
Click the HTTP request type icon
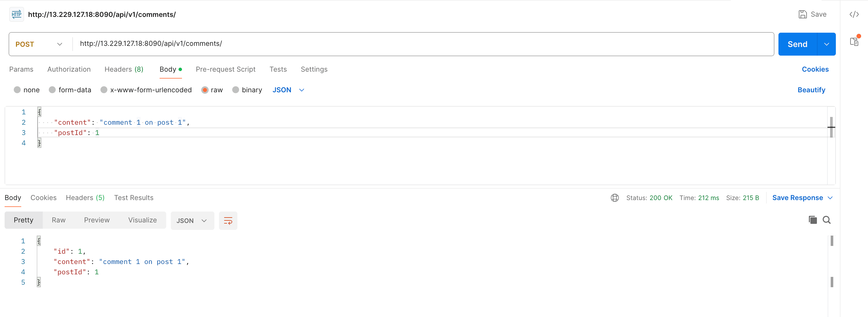[x=17, y=14]
